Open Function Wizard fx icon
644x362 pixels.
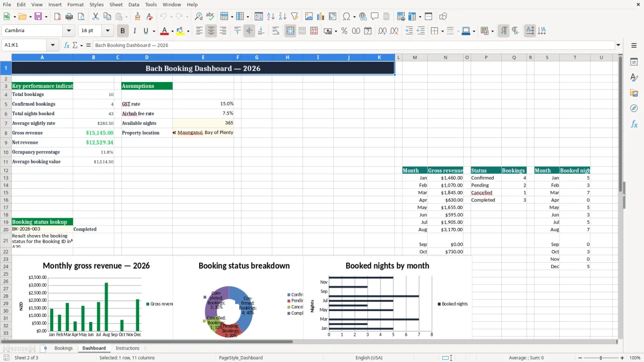tap(67, 45)
